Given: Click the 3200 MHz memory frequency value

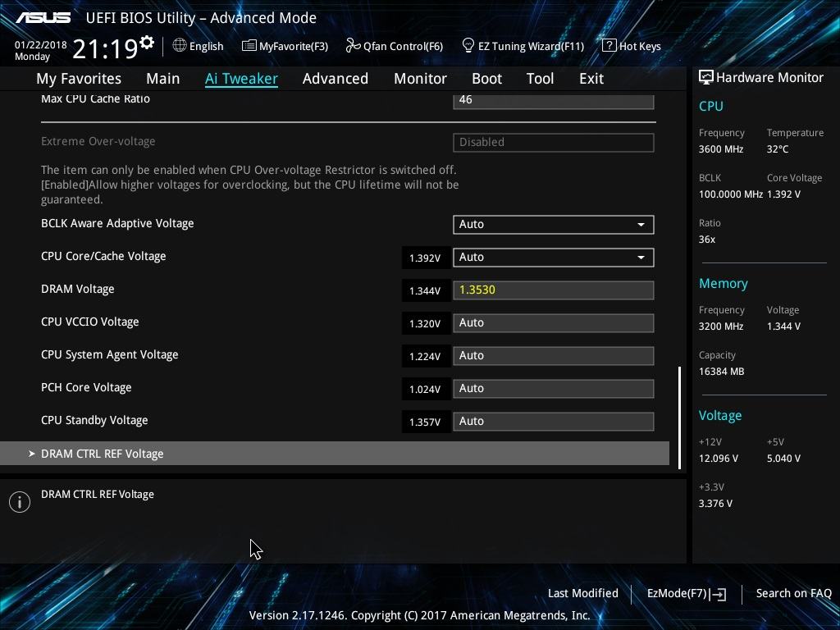Looking at the screenshot, I should click(721, 326).
